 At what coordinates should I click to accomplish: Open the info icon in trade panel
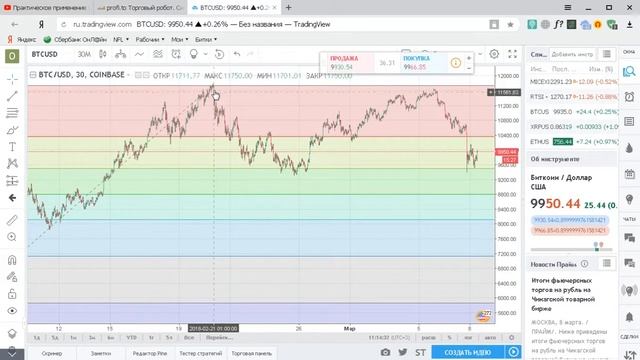456,63
